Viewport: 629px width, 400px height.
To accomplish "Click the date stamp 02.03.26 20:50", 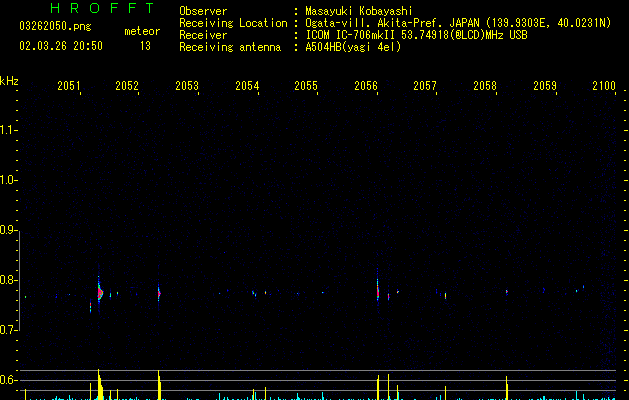I will (61, 46).
